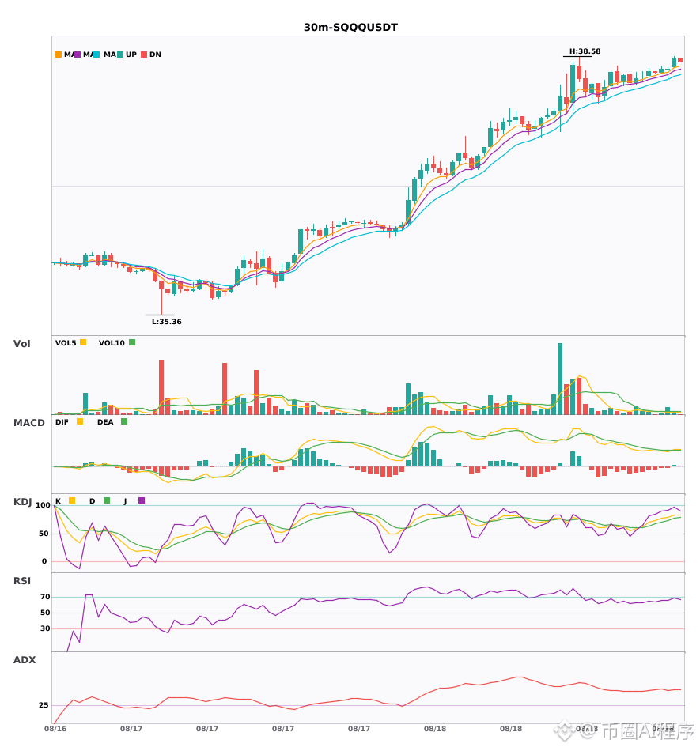Image resolution: width=700 pixels, height=751 pixels.
Task: Click the purple J line legend swatch
Action: coord(142,500)
